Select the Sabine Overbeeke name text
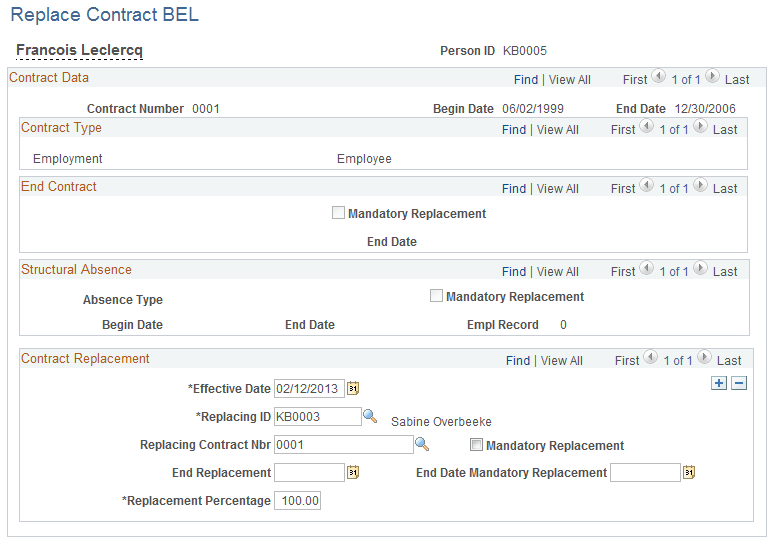The image size is (772, 542). (x=441, y=422)
